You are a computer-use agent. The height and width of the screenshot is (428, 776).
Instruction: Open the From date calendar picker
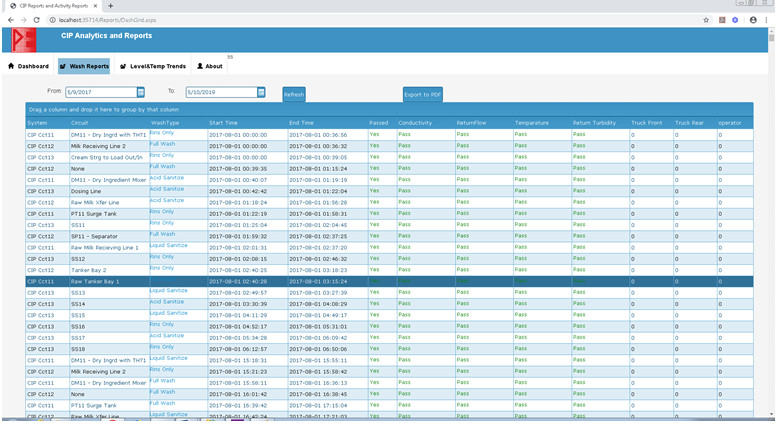click(x=141, y=92)
